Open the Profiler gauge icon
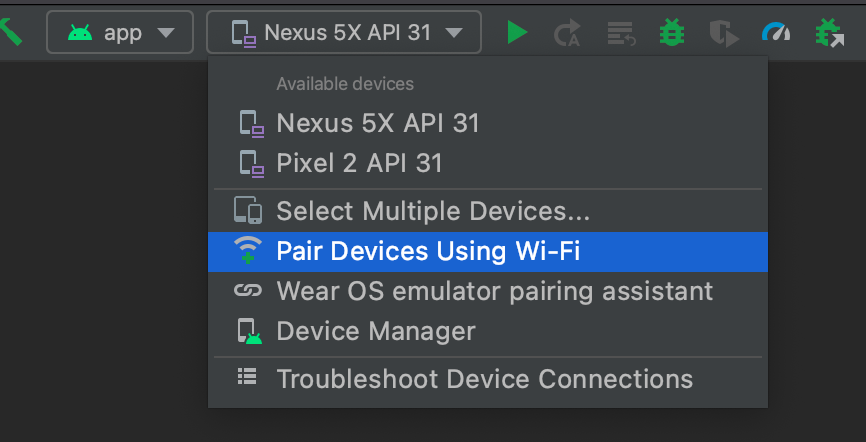 pyautogui.click(x=776, y=32)
